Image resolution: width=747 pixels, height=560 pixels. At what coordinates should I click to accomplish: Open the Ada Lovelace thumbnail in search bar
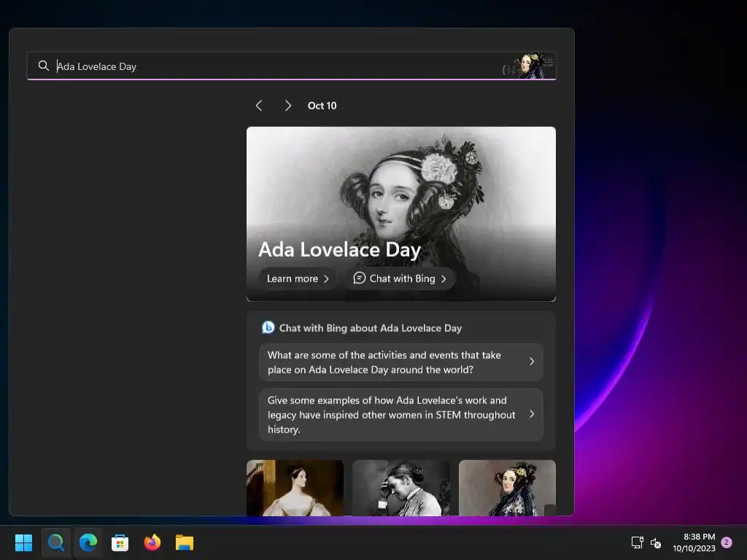click(x=529, y=66)
